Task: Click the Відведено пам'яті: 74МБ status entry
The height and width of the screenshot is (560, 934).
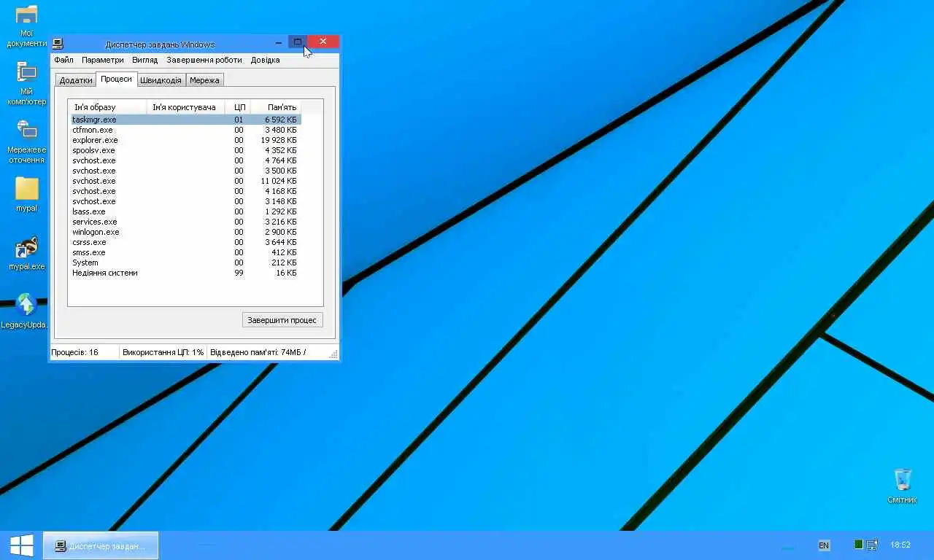Action: [x=258, y=352]
